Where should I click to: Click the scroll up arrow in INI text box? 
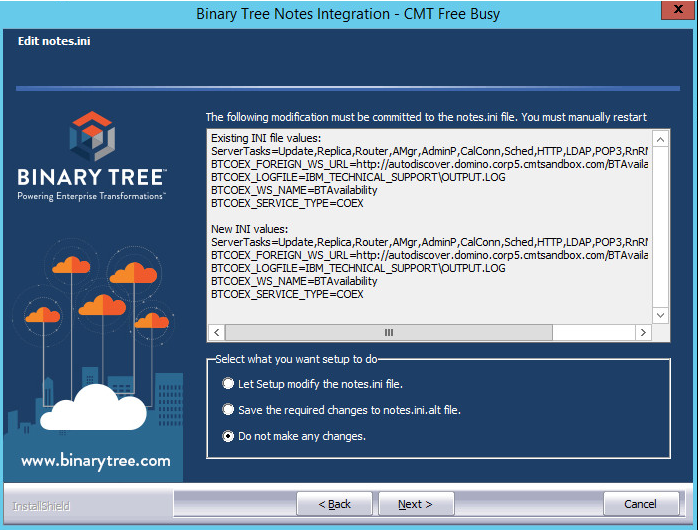pyautogui.click(x=661, y=139)
